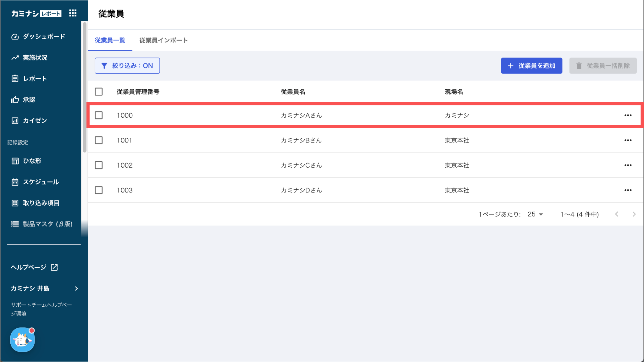Select the カイゼン chart icon

tap(15, 121)
